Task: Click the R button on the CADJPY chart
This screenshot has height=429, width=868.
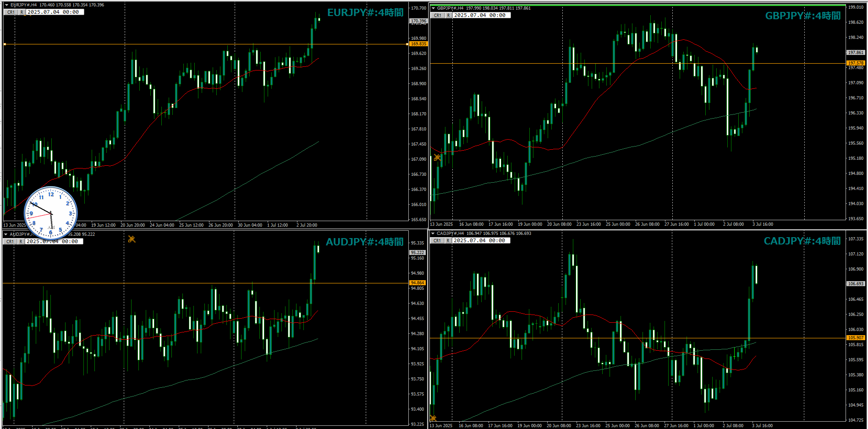Action: (x=448, y=240)
